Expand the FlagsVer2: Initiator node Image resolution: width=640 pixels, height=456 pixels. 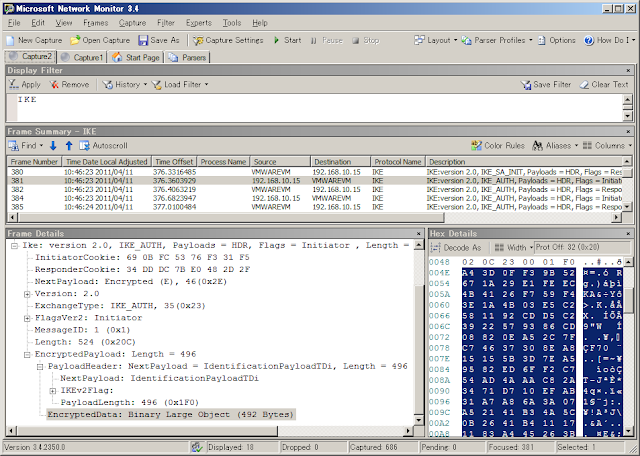27,318
